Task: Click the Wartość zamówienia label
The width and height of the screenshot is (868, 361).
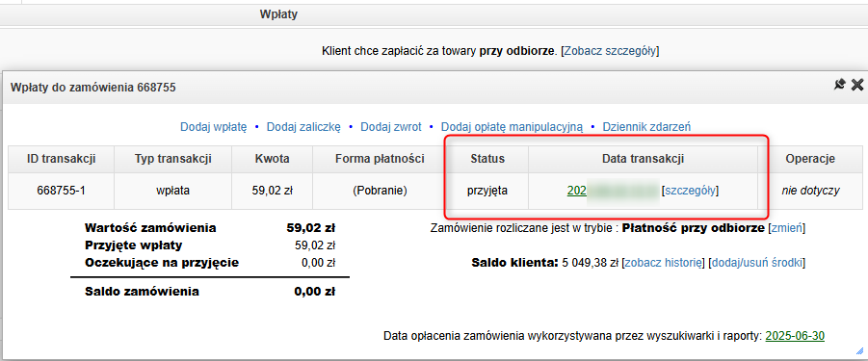Action: pos(150,228)
